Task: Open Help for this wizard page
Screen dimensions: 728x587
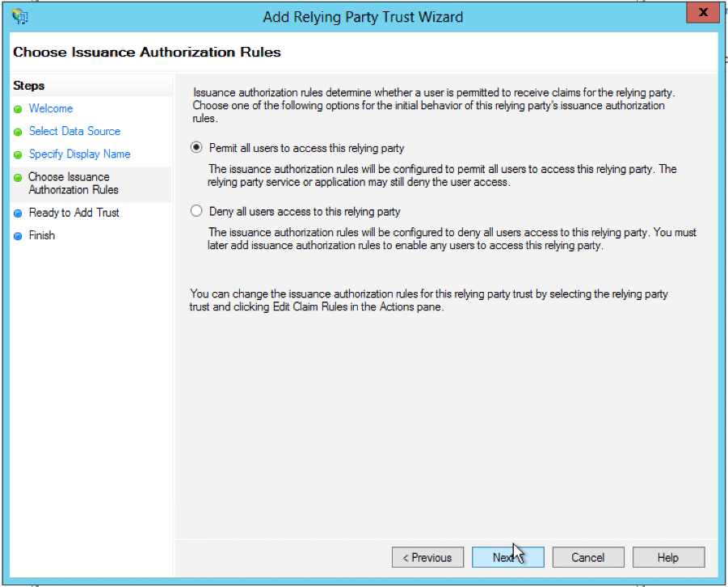Action: [668, 557]
